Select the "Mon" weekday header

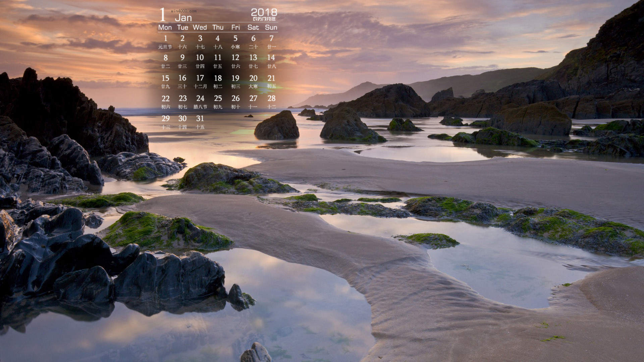165,27
